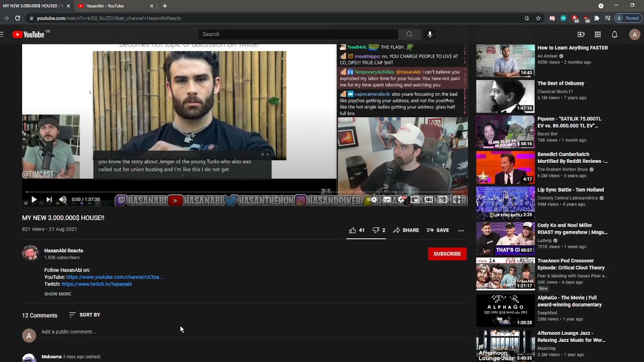Screen dimensions: 644x362
Task: Toggle subtitles/closed captions in player
Action: [x=387, y=200]
